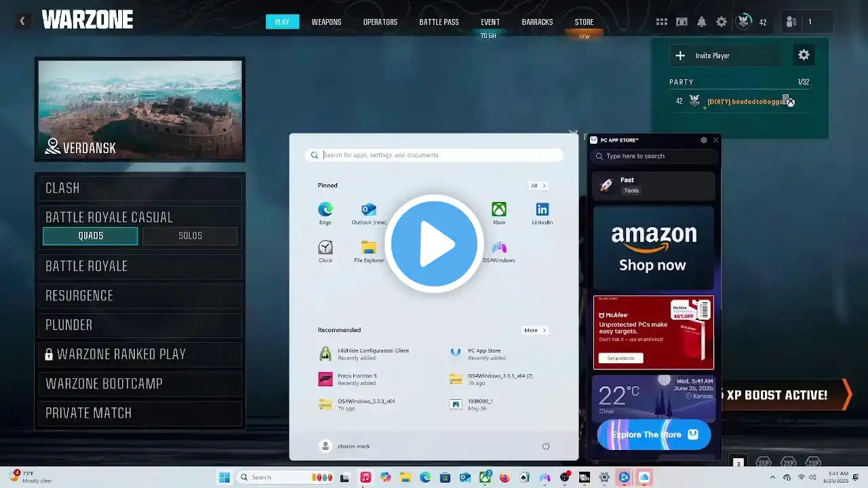
Task: Click PC App Store search field
Action: pos(654,156)
